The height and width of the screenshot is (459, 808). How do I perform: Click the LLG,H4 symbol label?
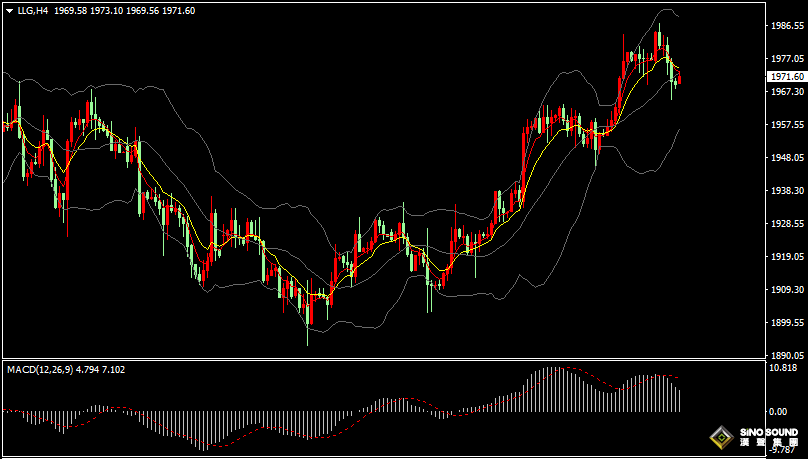coord(33,10)
